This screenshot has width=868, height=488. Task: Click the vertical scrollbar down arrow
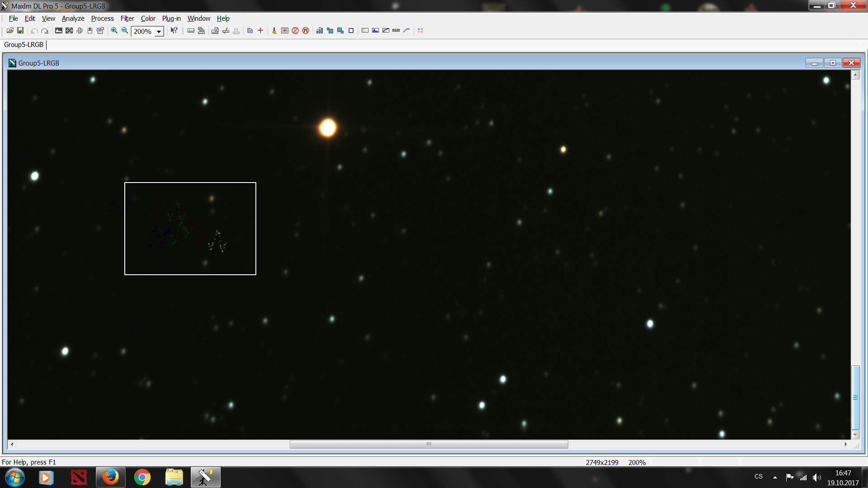855,435
